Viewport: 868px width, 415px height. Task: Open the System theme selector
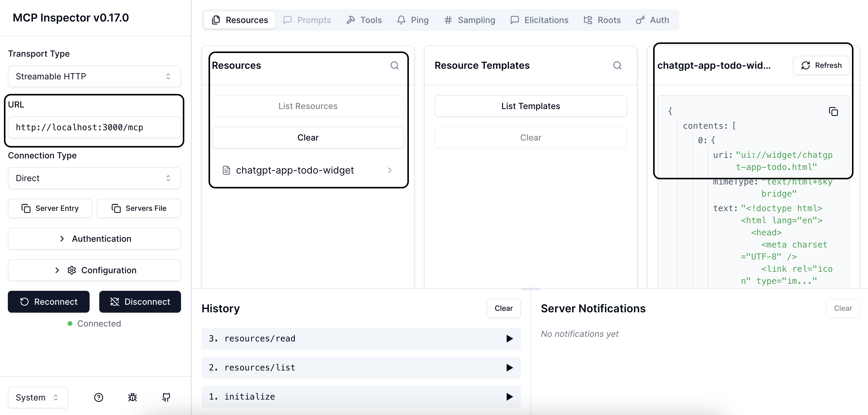point(38,397)
